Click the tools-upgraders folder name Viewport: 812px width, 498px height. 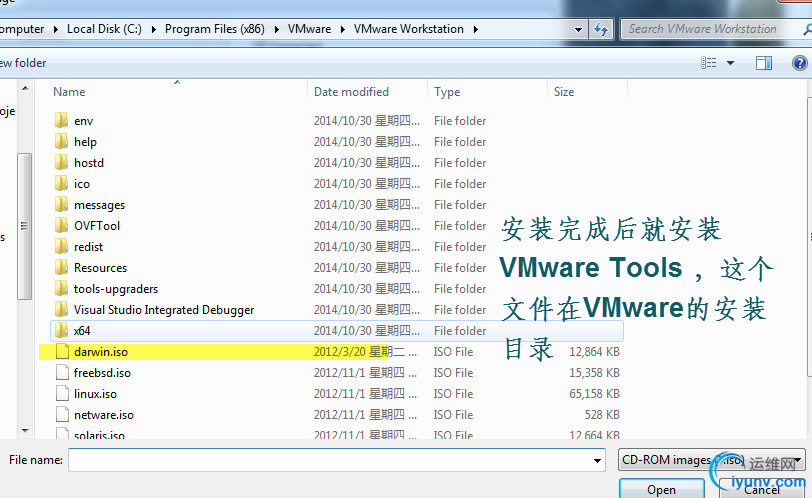pyautogui.click(x=116, y=289)
